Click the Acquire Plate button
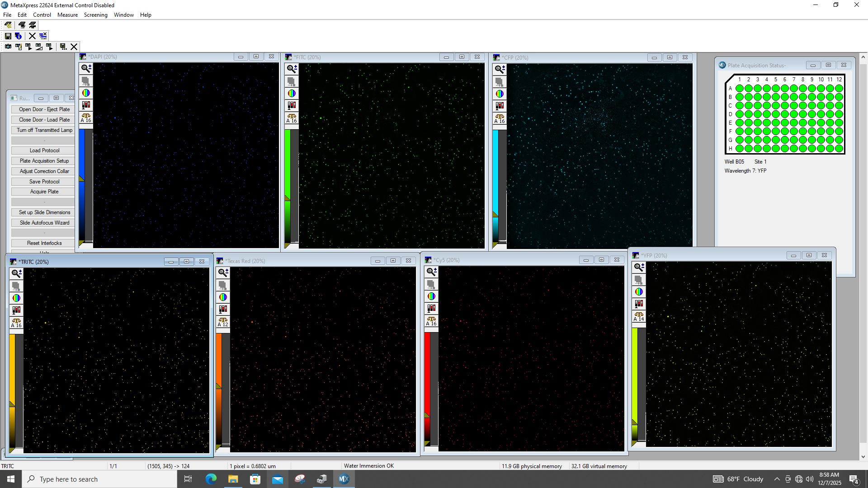 pyautogui.click(x=44, y=192)
